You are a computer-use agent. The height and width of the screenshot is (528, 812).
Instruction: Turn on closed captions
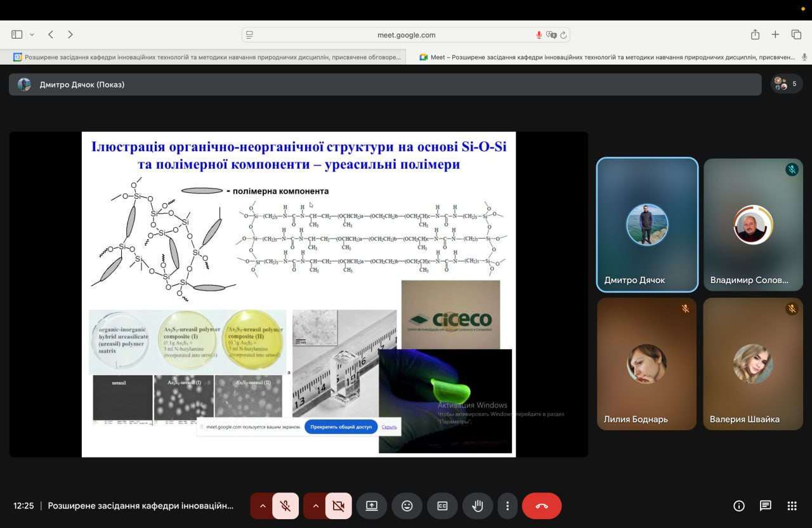click(x=442, y=506)
